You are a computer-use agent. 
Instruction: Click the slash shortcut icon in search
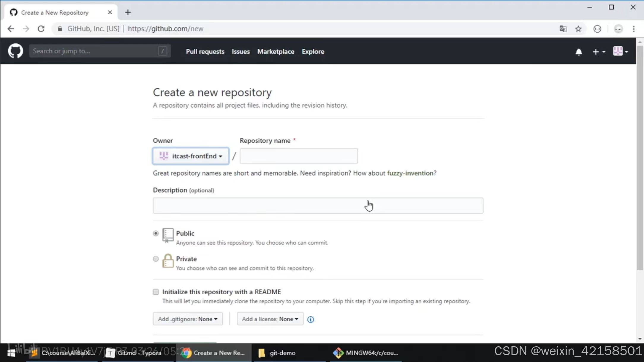[x=162, y=51]
